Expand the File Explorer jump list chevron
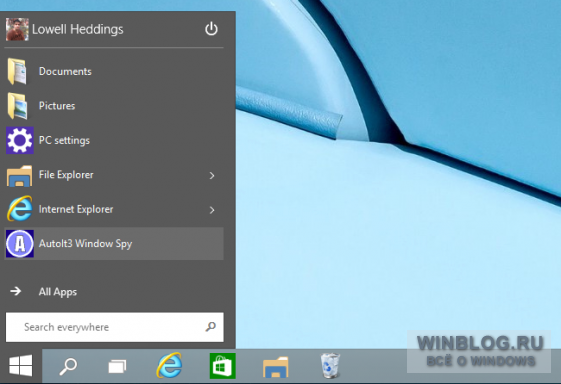The image size is (561, 384). pos(212,175)
